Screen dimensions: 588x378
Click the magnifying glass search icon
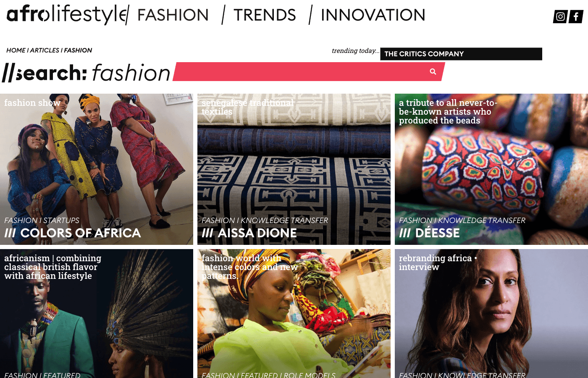coord(433,72)
